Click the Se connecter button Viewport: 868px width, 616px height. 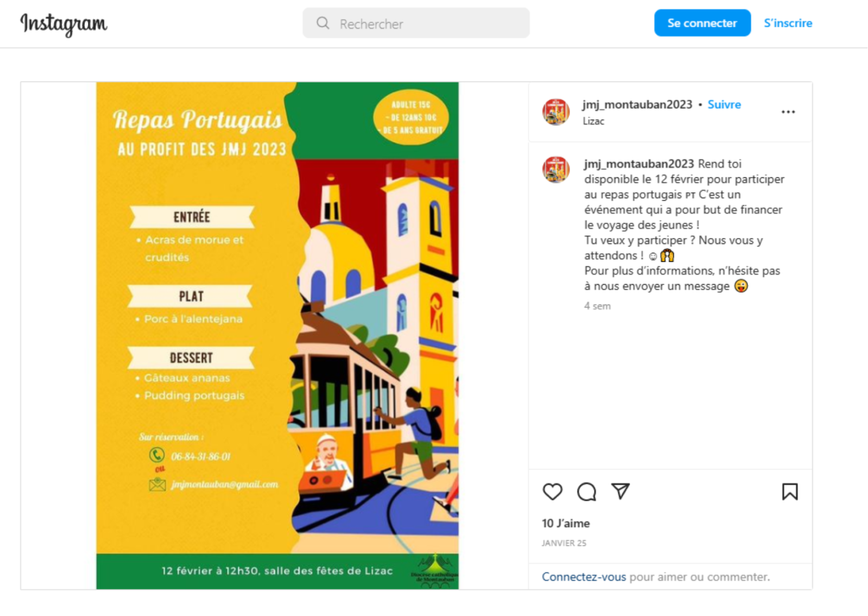click(x=702, y=23)
